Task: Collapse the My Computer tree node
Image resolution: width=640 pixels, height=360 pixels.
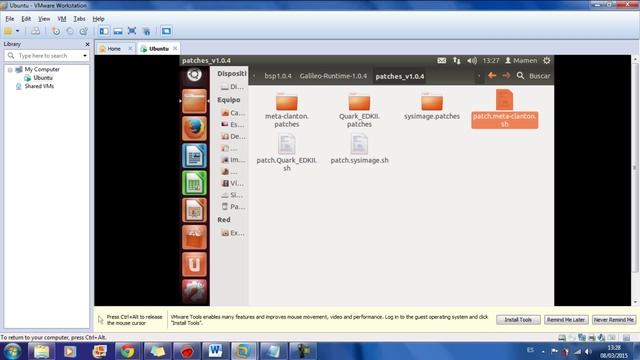Action: coord(10,70)
